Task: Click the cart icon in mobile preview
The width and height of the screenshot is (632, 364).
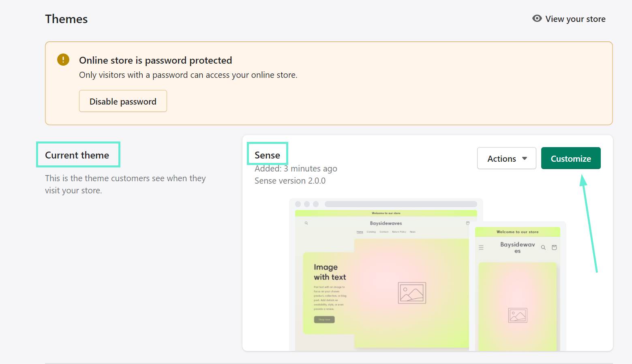Action: click(x=554, y=247)
